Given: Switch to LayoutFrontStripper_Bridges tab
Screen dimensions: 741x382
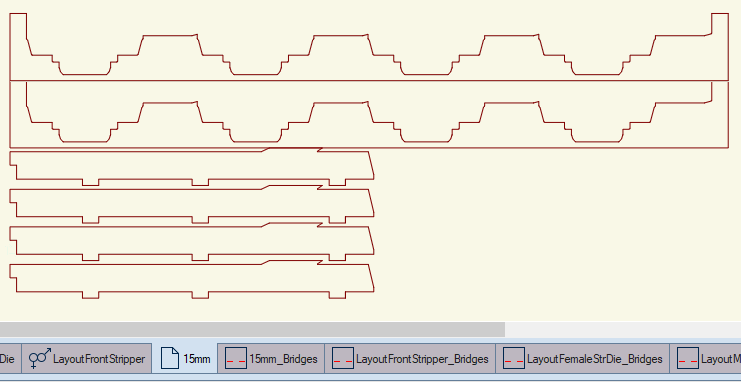Looking at the screenshot, I should pyautogui.click(x=410, y=358).
